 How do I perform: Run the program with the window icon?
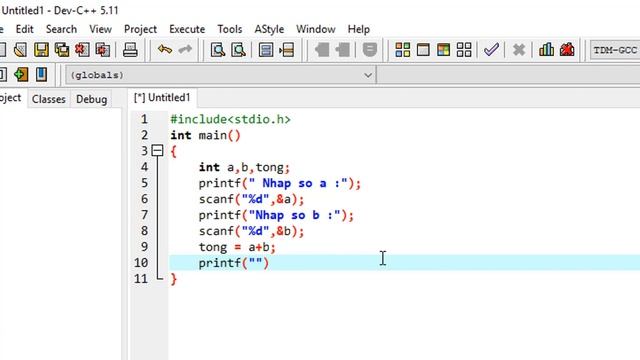pyautogui.click(x=423, y=50)
